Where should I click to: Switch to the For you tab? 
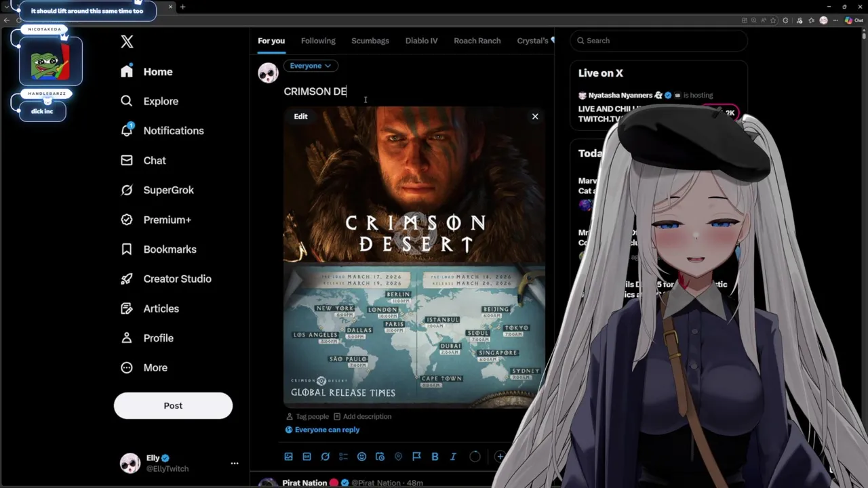[271, 41]
